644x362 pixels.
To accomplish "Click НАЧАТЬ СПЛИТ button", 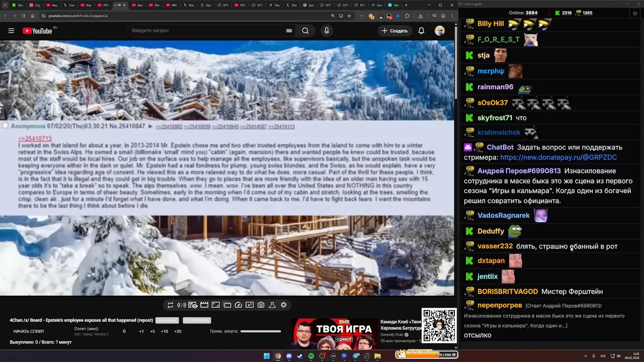I will coord(29,331).
